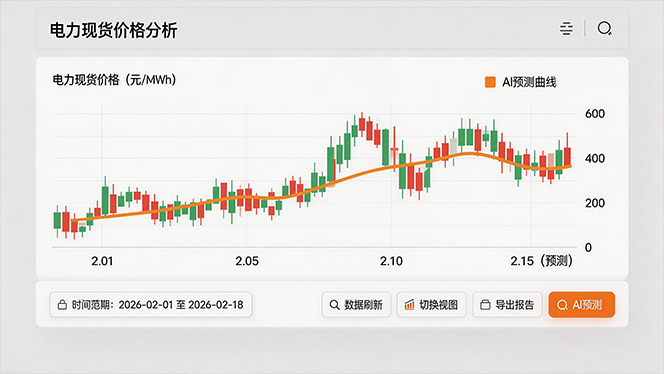Click the 切换视图 button
Image resolution: width=664 pixels, height=374 pixels.
tap(432, 305)
